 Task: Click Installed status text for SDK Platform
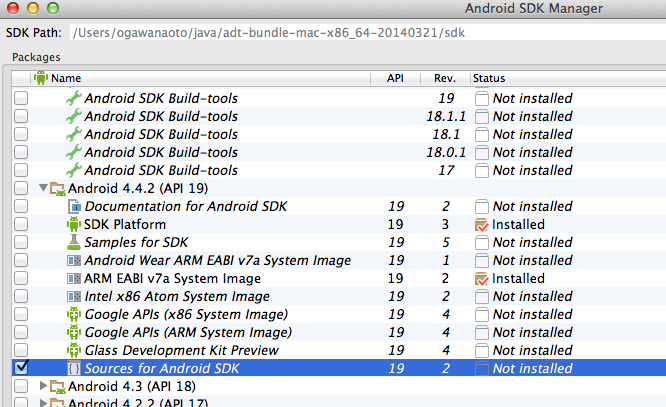518,224
